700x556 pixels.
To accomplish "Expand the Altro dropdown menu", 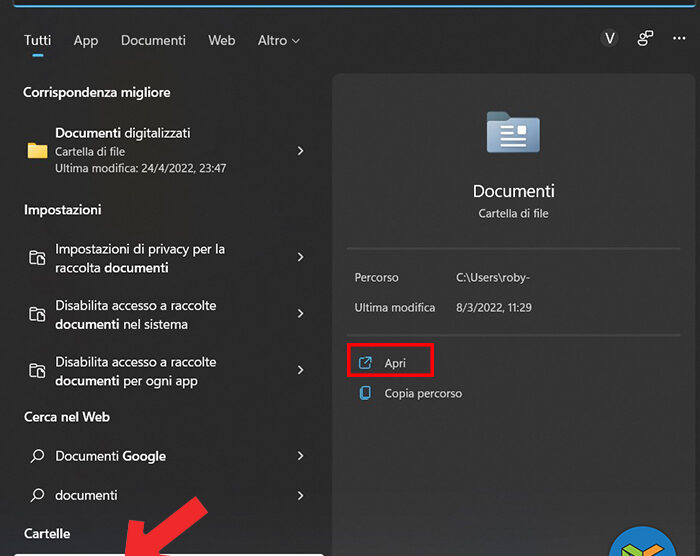I will 278,40.
